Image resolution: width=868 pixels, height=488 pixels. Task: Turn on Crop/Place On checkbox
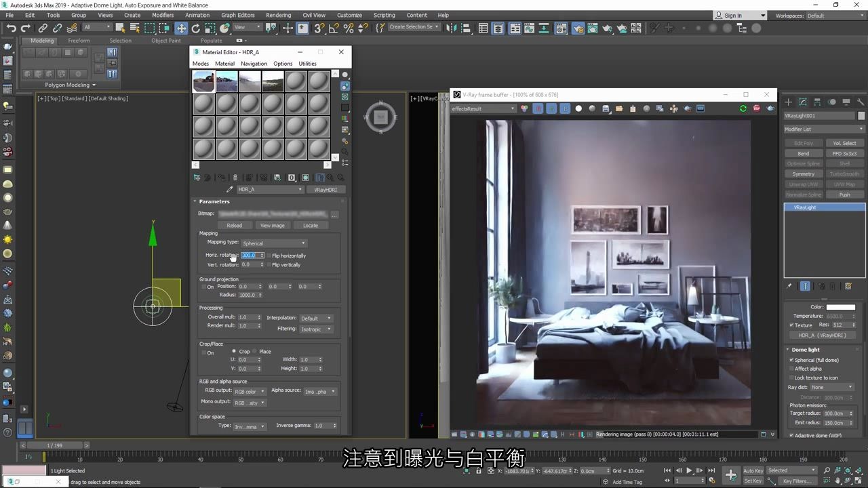203,352
